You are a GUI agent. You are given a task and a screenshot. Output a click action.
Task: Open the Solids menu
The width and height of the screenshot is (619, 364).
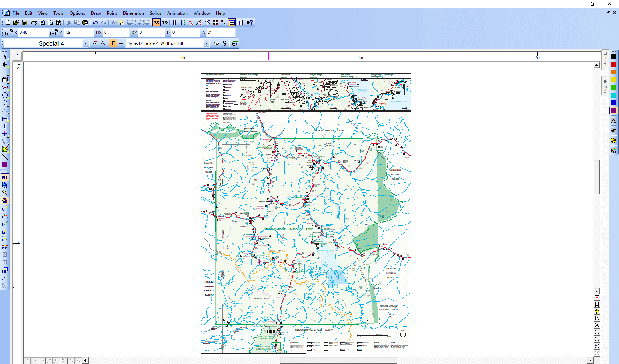tap(155, 13)
